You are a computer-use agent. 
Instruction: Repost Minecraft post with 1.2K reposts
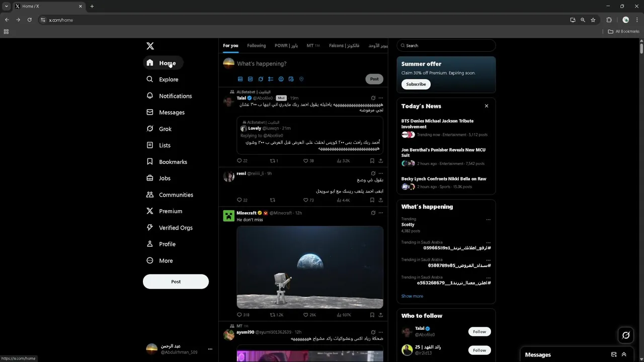[277, 315]
